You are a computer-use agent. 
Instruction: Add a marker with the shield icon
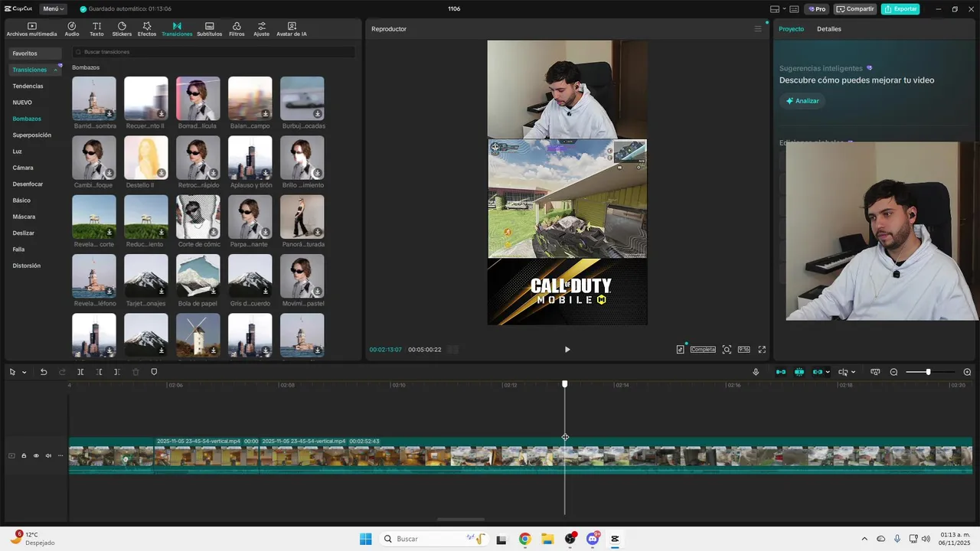[x=154, y=372]
